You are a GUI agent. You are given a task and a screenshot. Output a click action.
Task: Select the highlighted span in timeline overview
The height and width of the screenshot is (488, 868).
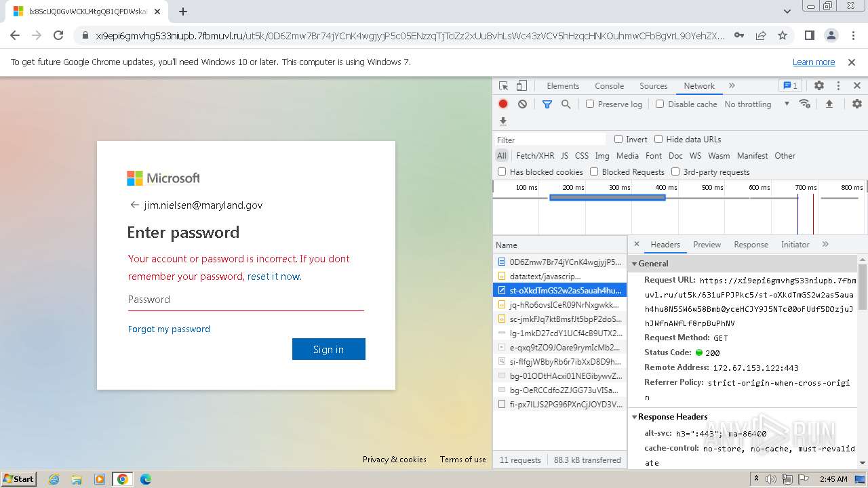click(x=607, y=197)
